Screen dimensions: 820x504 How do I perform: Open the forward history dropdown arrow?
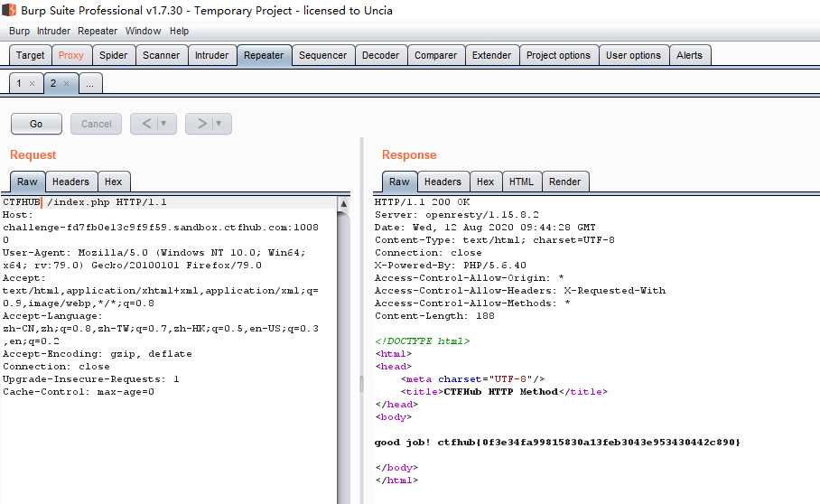point(219,124)
